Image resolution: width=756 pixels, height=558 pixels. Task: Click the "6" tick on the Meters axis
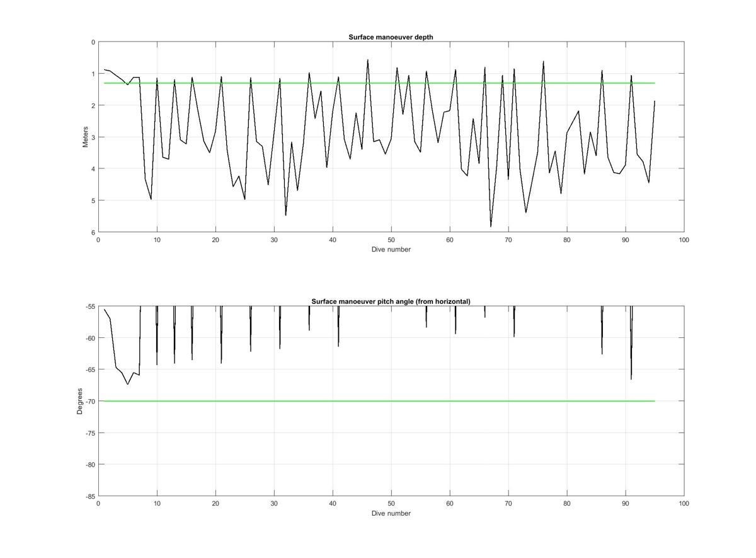pos(93,232)
